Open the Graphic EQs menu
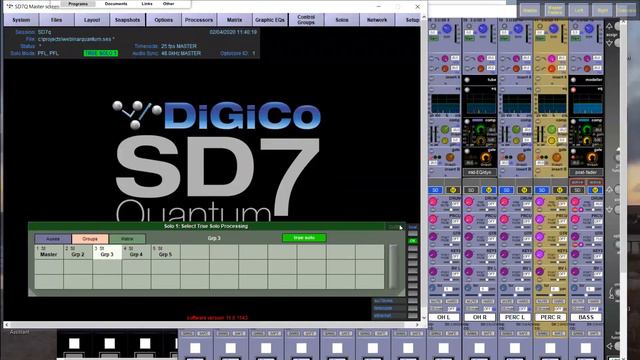This screenshot has width=640, height=360. (270, 20)
